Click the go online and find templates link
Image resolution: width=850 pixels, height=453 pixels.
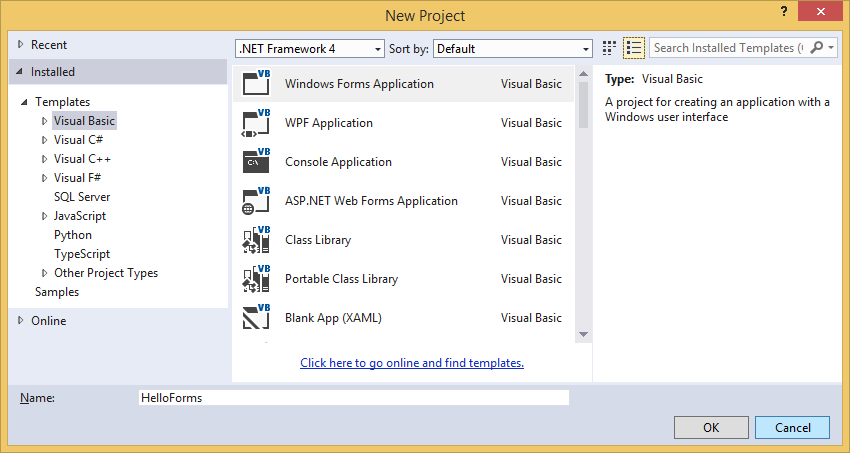tap(412, 363)
